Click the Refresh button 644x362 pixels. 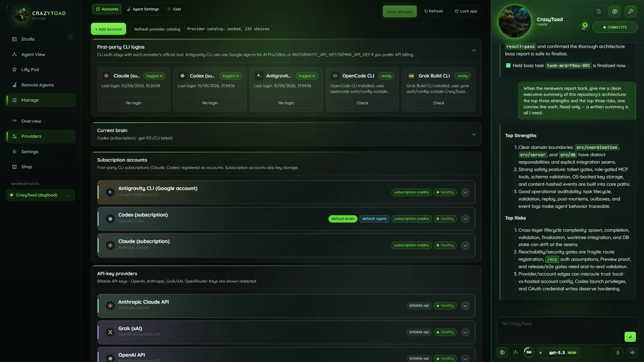point(433,11)
